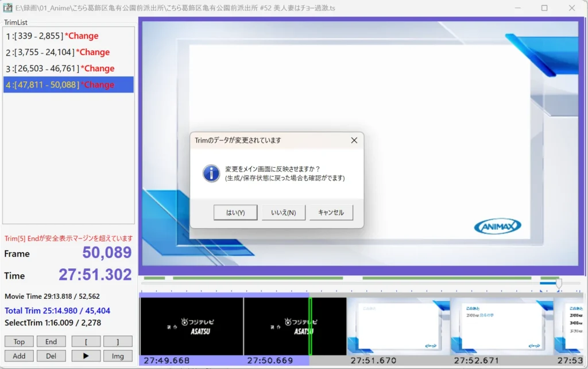588x369 pixels.
Task: Delete the trim using the Del button
Action: click(x=51, y=356)
